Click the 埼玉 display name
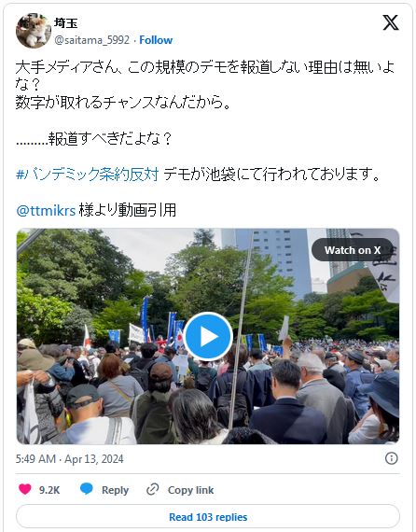The height and width of the screenshot is (532, 416). pyautogui.click(x=66, y=23)
